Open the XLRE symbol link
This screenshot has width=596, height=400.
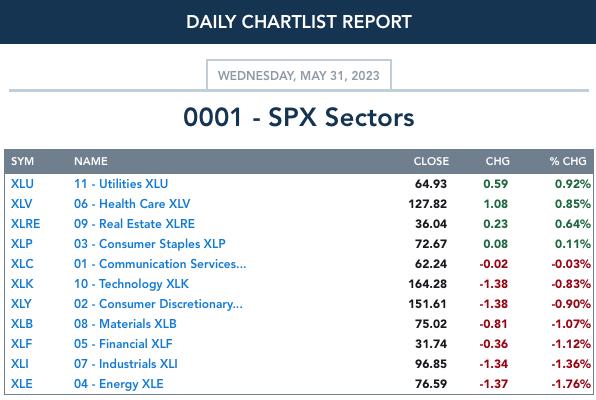click(25, 224)
